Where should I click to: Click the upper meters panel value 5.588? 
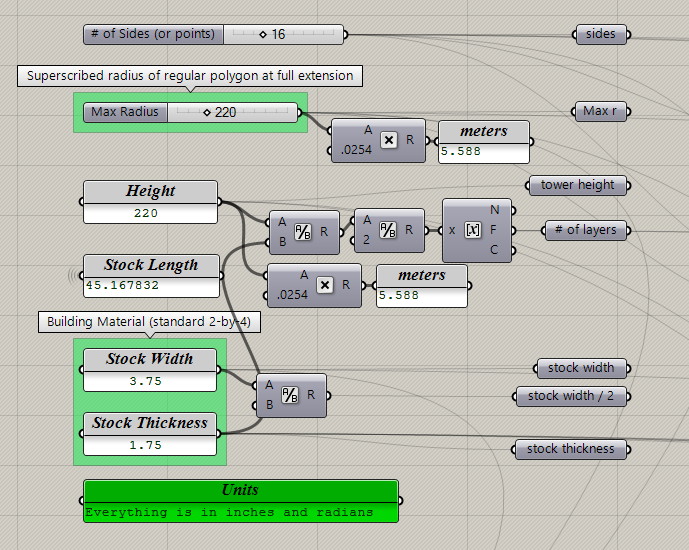click(461, 152)
